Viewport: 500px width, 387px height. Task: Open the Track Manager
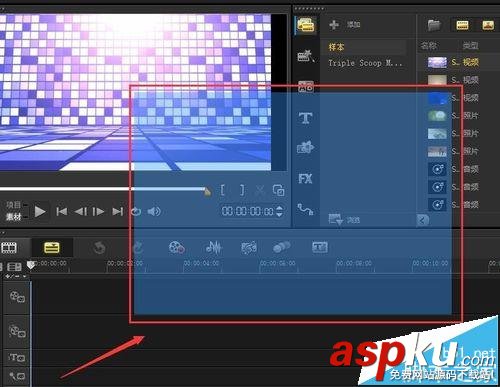pyautogui.click(x=14, y=267)
